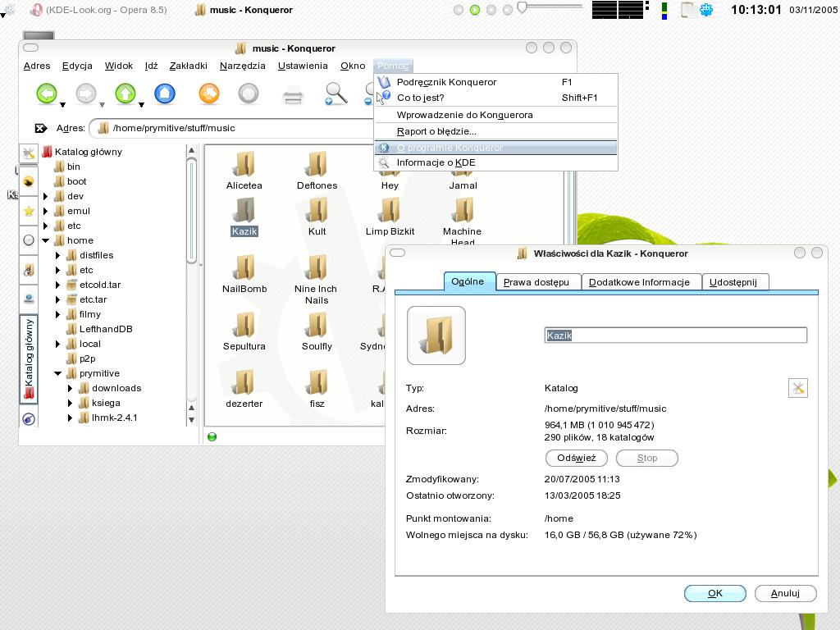The height and width of the screenshot is (630, 840).
Task: Choose Informacje o KDE menu entry
Action: (x=496, y=162)
